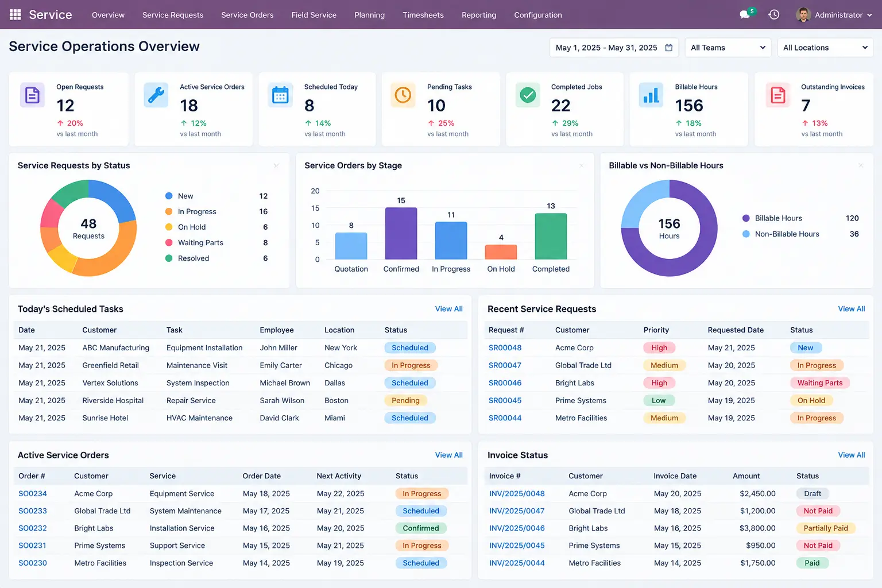
Task: Open service request SR00048
Action: tap(505, 348)
